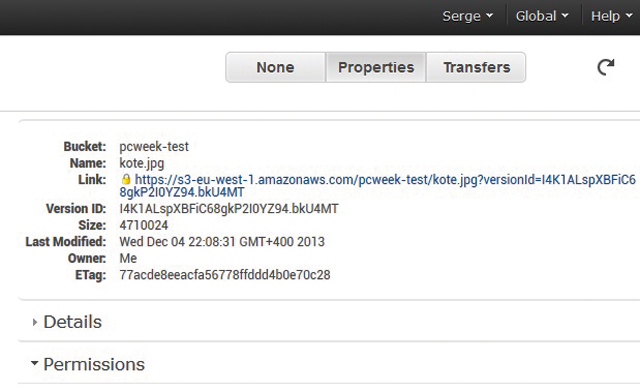This screenshot has height=391, width=640.
Task: Click the Owner value Me
Action: pos(128,258)
